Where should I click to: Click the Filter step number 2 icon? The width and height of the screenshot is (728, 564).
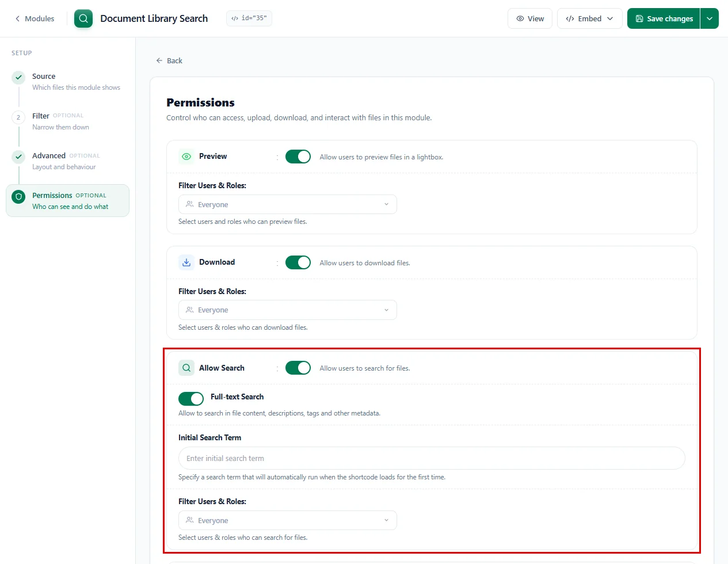pos(18,117)
